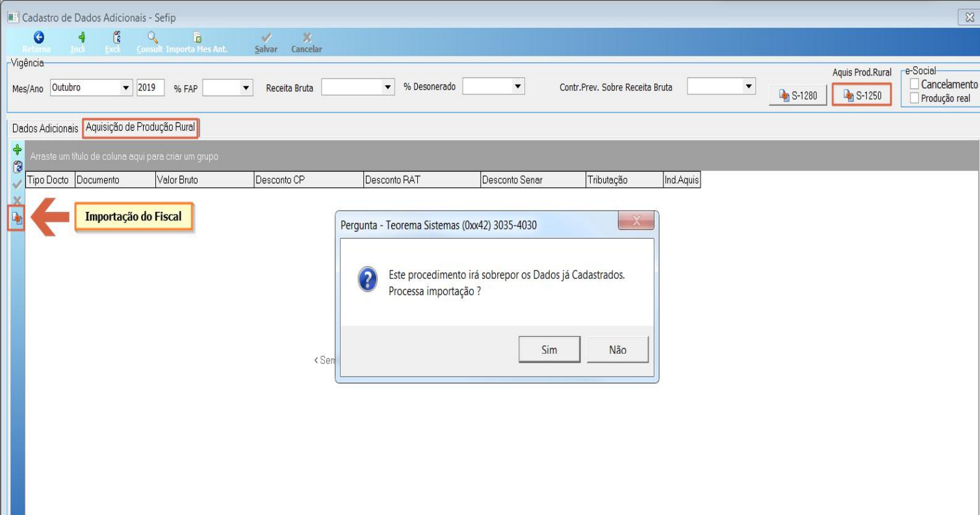Image resolution: width=980 pixels, height=515 pixels.
Task: Click the Desconto Senar column header
Action: pyautogui.click(x=533, y=180)
